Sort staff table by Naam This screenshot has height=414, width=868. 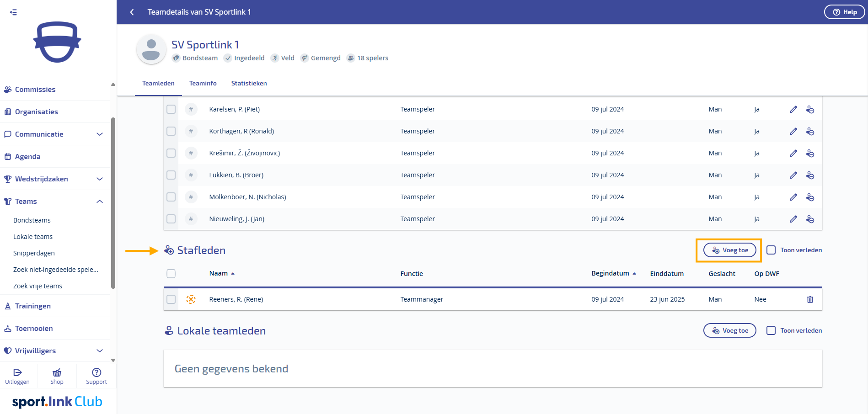(222, 273)
